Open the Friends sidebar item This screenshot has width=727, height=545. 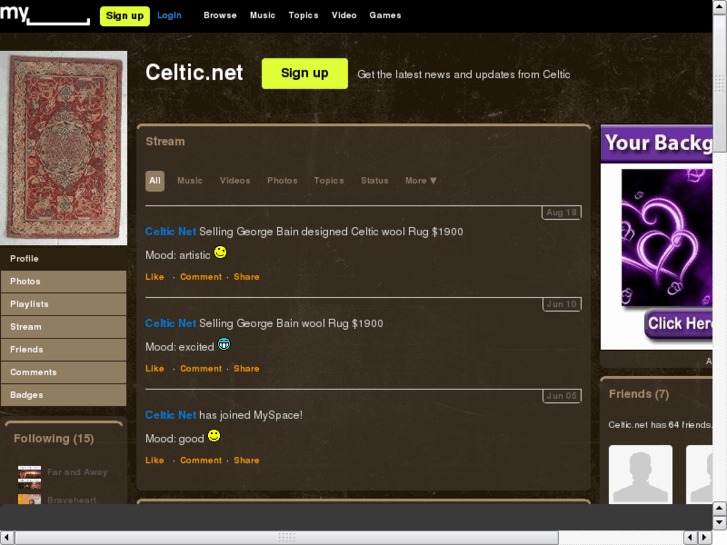64,350
